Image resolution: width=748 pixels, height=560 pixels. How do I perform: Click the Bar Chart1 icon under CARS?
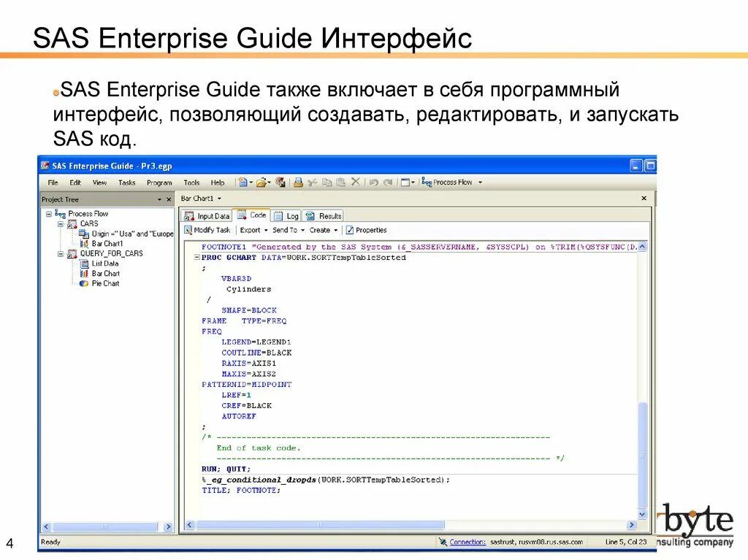[84, 244]
